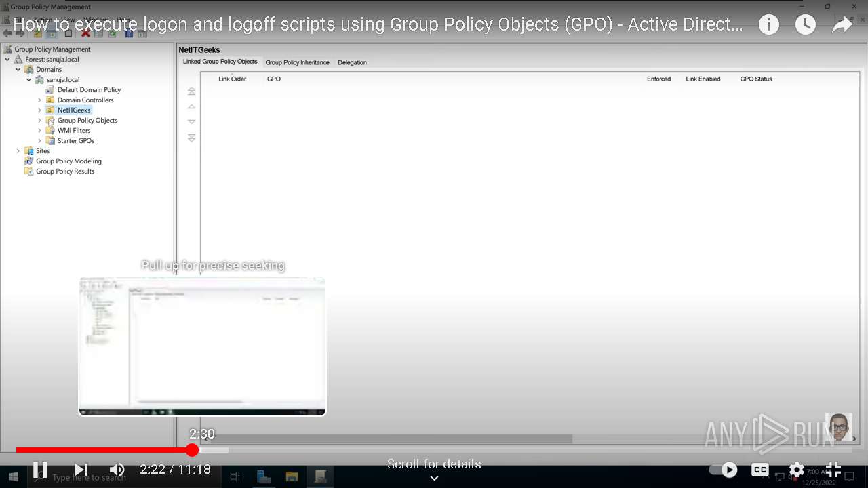Viewport: 868px width, 488px height.
Task: Exit full screen mode
Action: pyautogui.click(x=833, y=470)
